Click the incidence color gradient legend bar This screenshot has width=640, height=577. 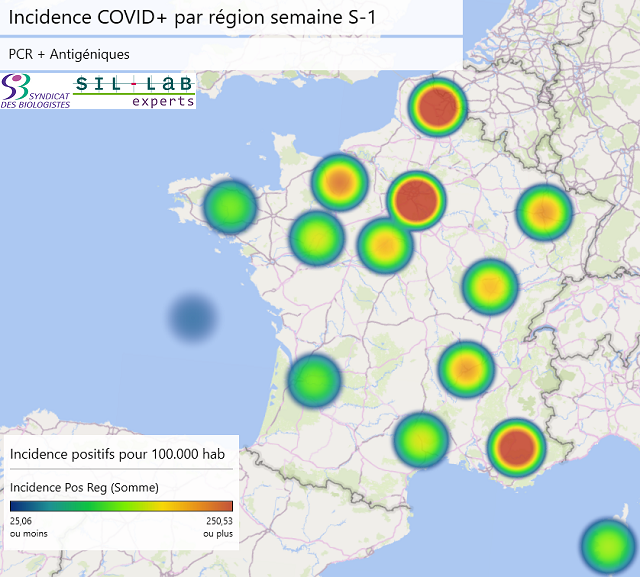tap(121, 506)
